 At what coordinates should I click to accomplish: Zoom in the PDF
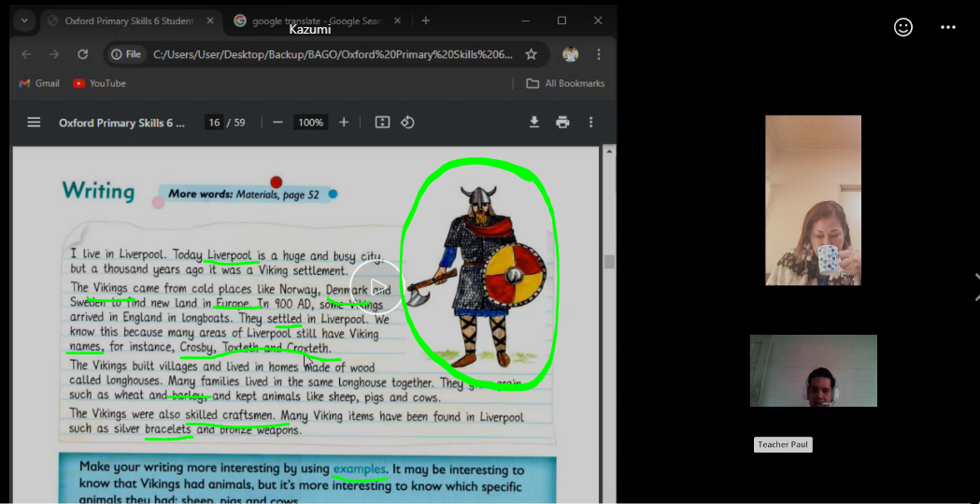tap(344, 122)
